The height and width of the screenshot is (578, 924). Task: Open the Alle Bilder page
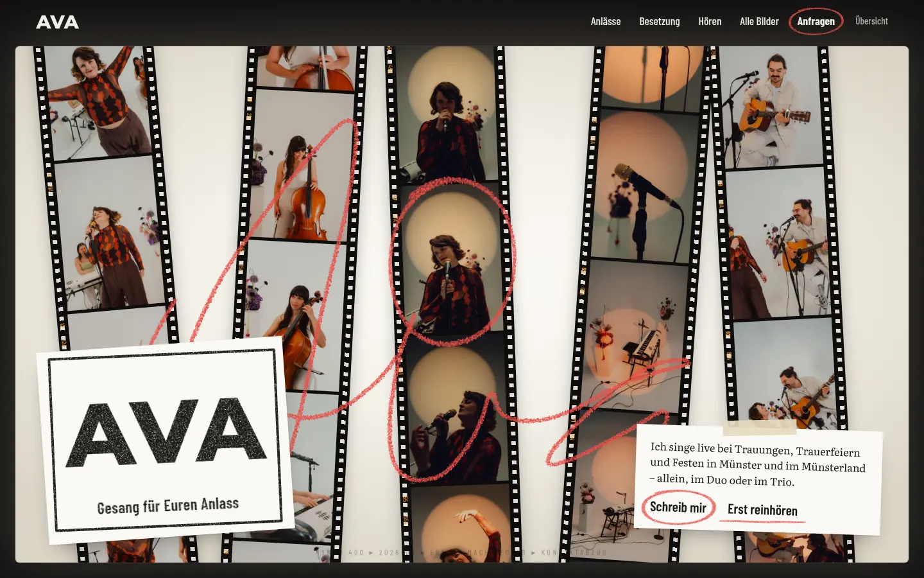pos(759,21)
